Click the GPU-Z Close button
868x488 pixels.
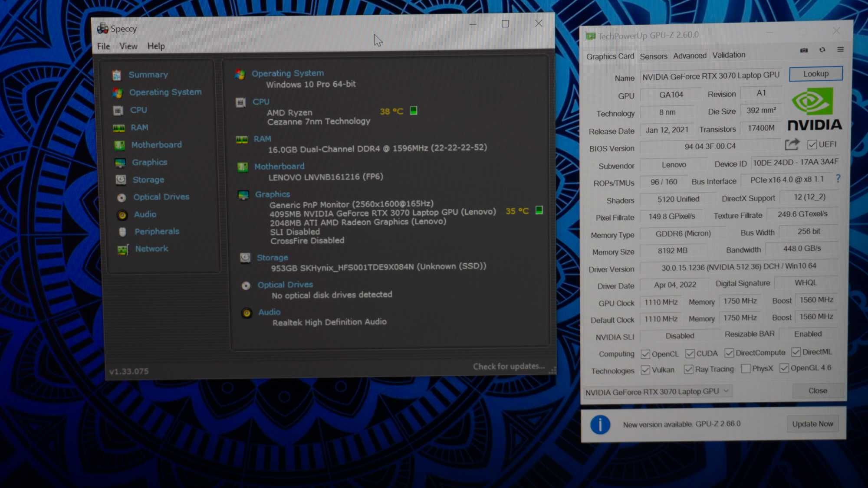pyautogui.click(x=818, y=391)
